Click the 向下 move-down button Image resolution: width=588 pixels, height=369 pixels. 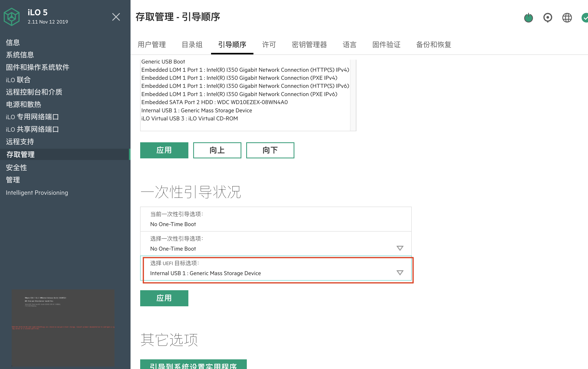(x=270, y=150)
